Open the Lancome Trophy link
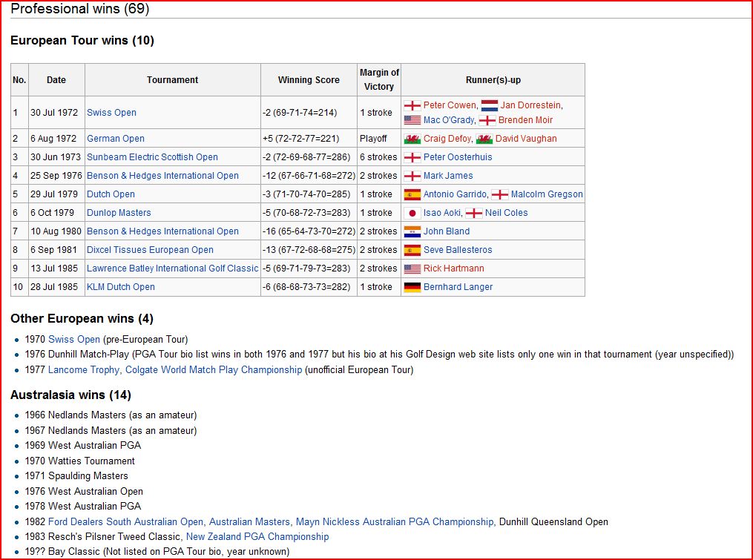Viewport: 753px width, 560px height. (84, 370)
